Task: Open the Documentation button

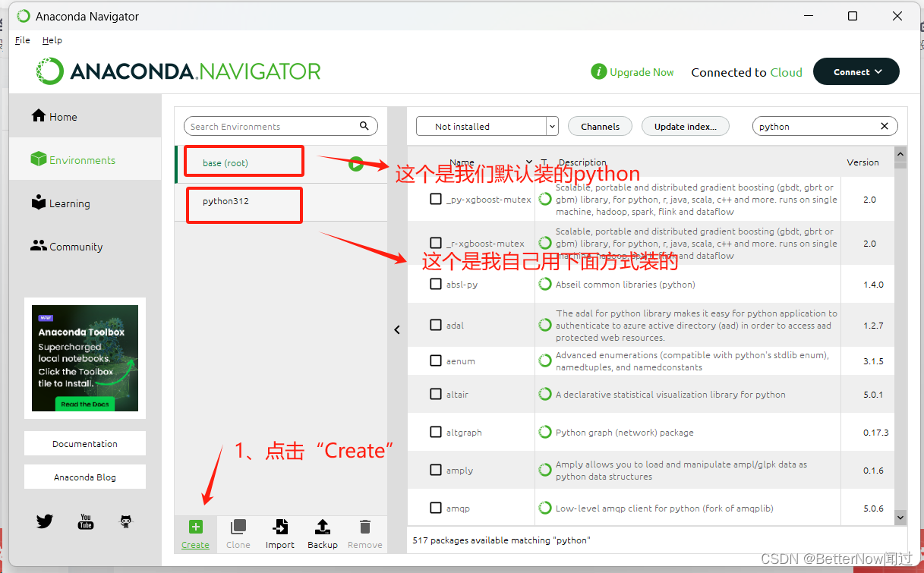Action: click(85, 443)
